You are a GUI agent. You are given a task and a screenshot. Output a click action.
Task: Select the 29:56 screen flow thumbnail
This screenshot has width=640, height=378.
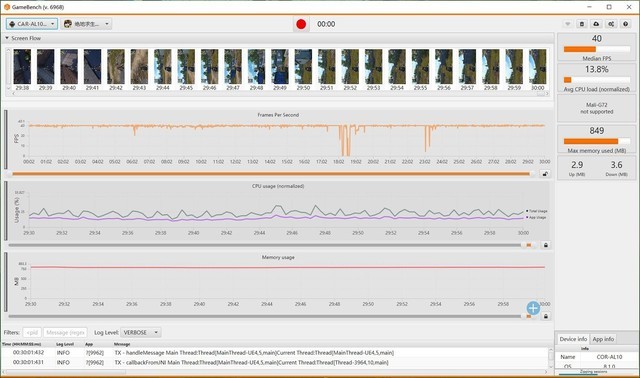[x=444, y=67]
